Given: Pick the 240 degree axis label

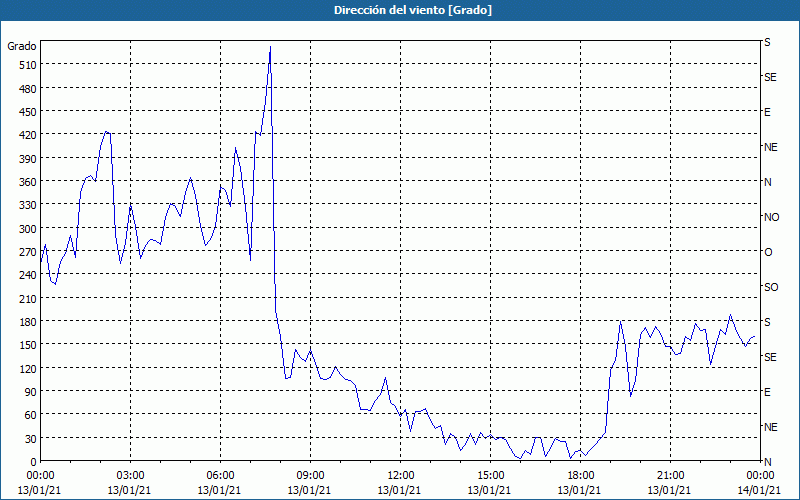Looking at the screenshot, I should click(x=28, y=275).
